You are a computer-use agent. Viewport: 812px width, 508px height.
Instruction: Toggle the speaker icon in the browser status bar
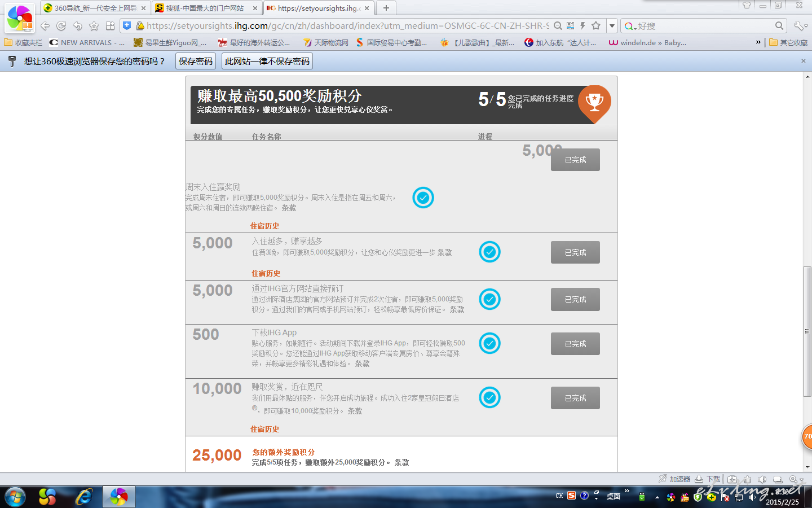762,479
